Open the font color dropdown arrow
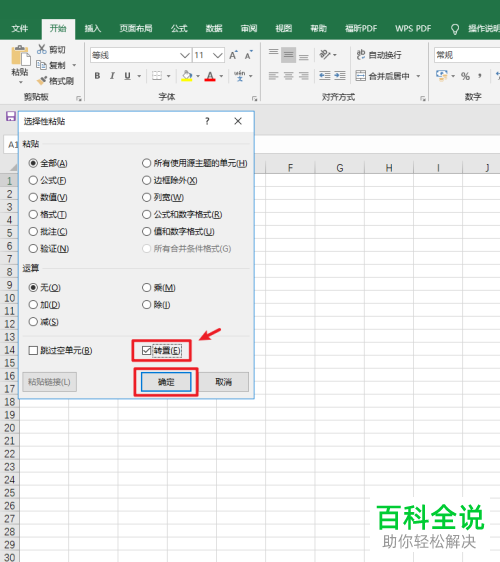 pos(221,76)
